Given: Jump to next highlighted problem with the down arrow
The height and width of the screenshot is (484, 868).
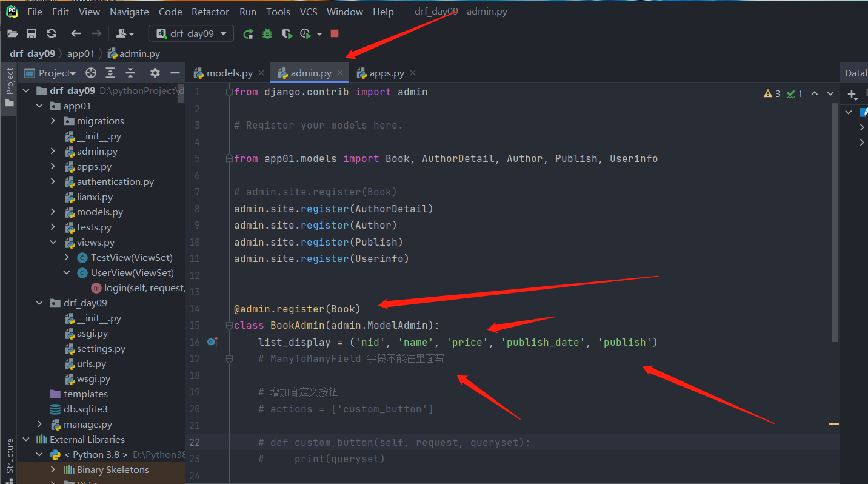Looking at the screenshot, I should click(829, 93).
